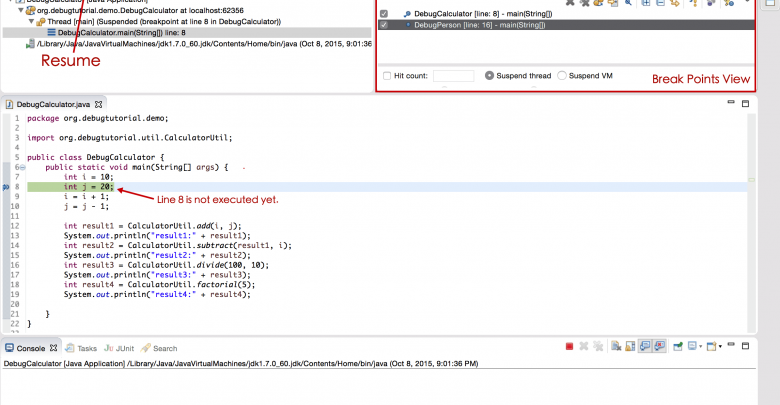
Task: Click the Hit count input field
Action: 453,76
